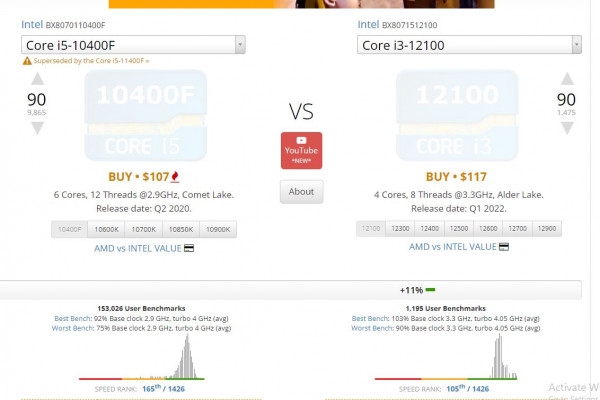Switch to the 12900 model tab
The width and height of the screenshot is (600, 400).
[547, 229]
